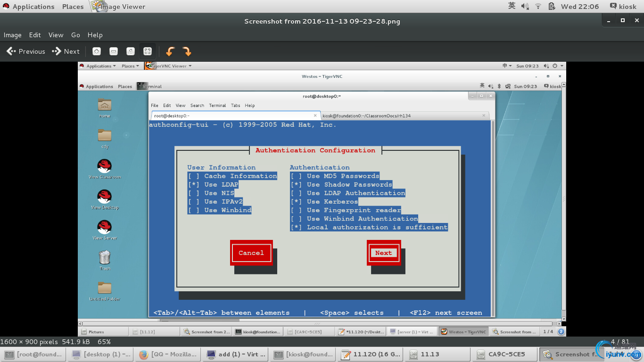
Task: Open the outermost Applications menu with large Red Hat logo
Action: [x=28, y=7]
